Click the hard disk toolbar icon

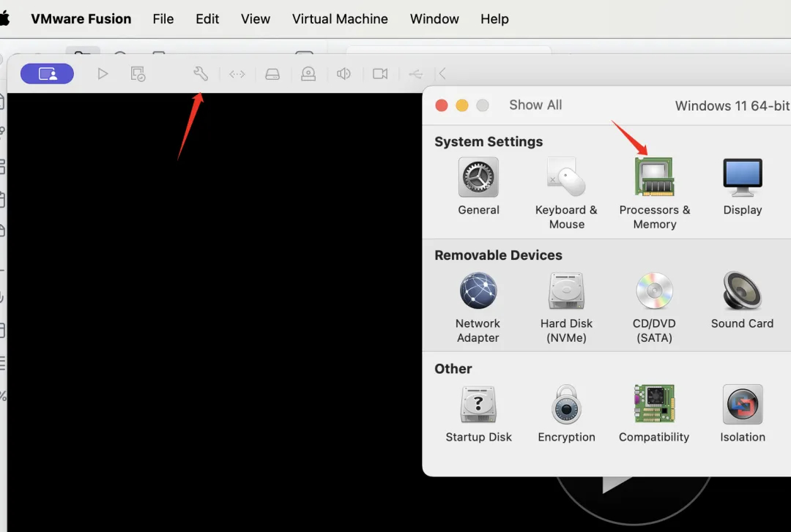[x=272, y=74]
